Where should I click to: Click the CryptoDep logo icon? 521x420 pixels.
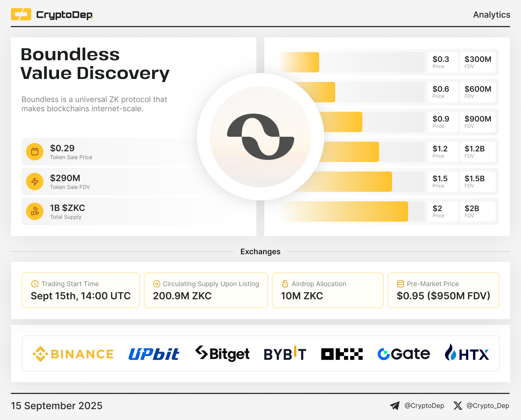tap(21, 14)
